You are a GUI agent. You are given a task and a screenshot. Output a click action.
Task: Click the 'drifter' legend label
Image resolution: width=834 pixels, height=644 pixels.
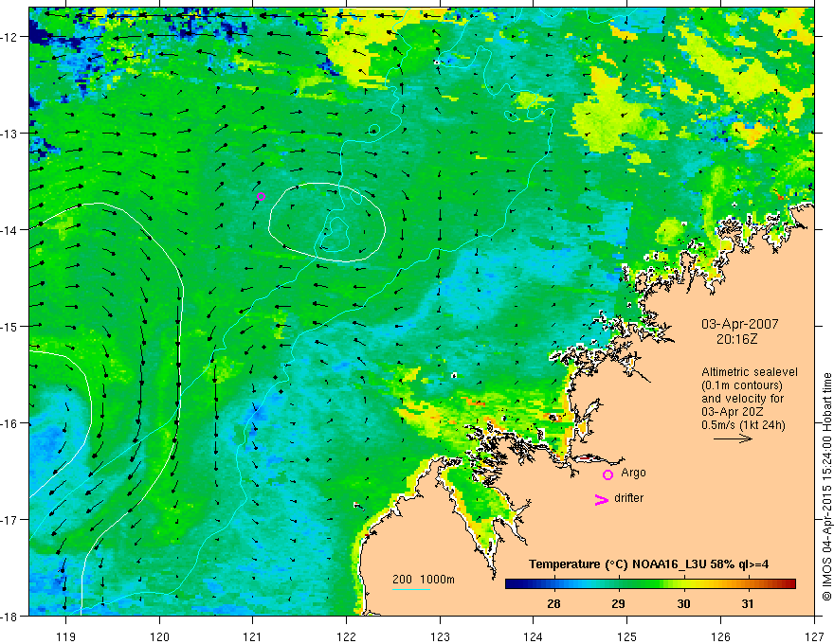click(628, 498)
